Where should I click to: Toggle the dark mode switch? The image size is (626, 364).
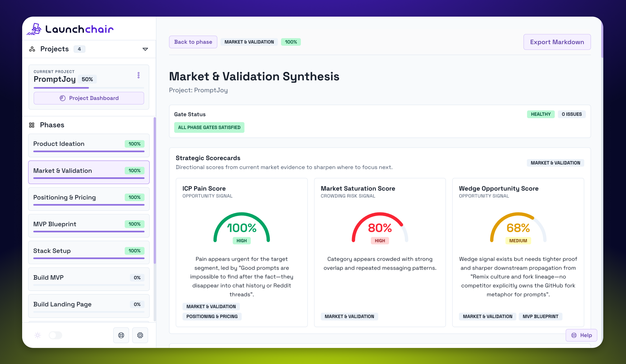pyautogui.click(x=55, y=335)
